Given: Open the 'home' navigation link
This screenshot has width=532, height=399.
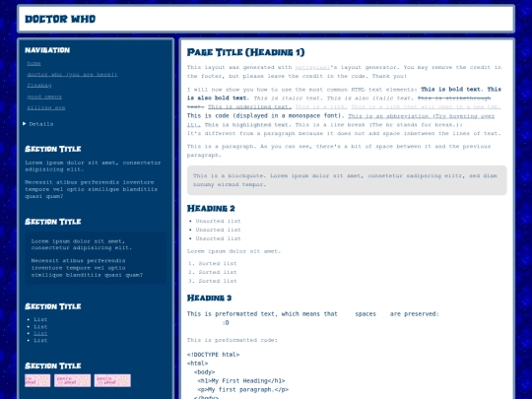Looking at the screenshot, I should (33, 63).
